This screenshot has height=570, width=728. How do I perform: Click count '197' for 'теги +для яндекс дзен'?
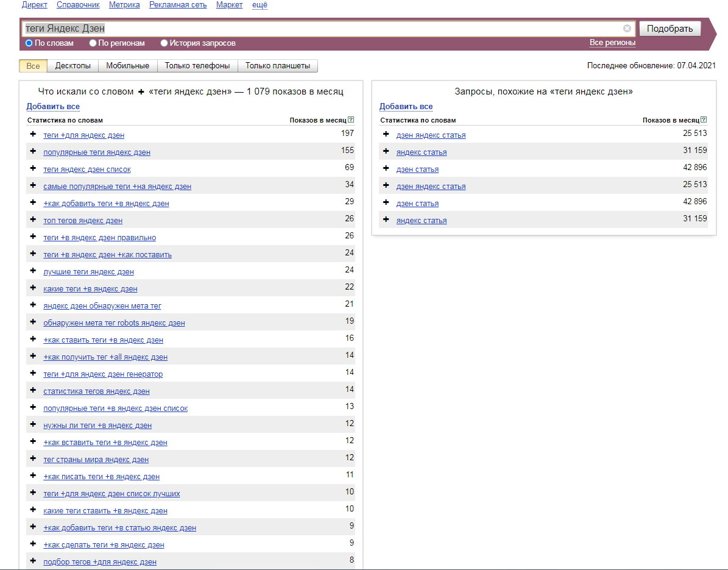click(x=347, y=134)
